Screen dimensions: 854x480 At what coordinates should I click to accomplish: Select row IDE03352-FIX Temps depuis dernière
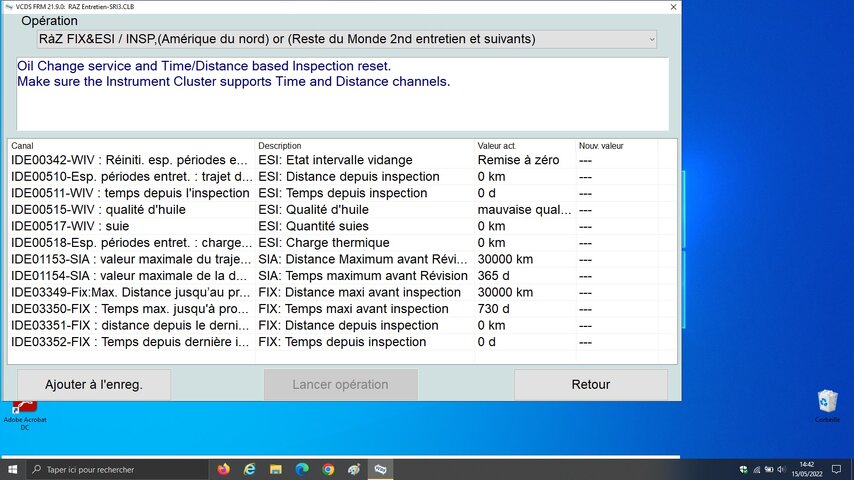coord(342,342)
